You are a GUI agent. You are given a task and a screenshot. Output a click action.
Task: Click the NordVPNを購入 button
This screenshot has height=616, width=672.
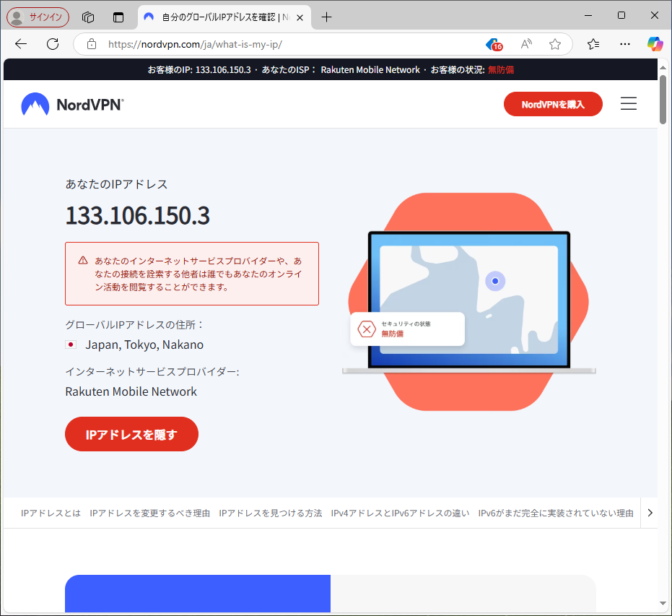552,104
